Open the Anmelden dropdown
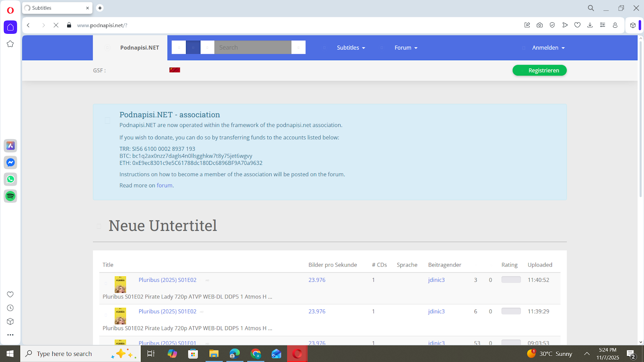This screenshot has height=362, width=644. pos(548,47)
